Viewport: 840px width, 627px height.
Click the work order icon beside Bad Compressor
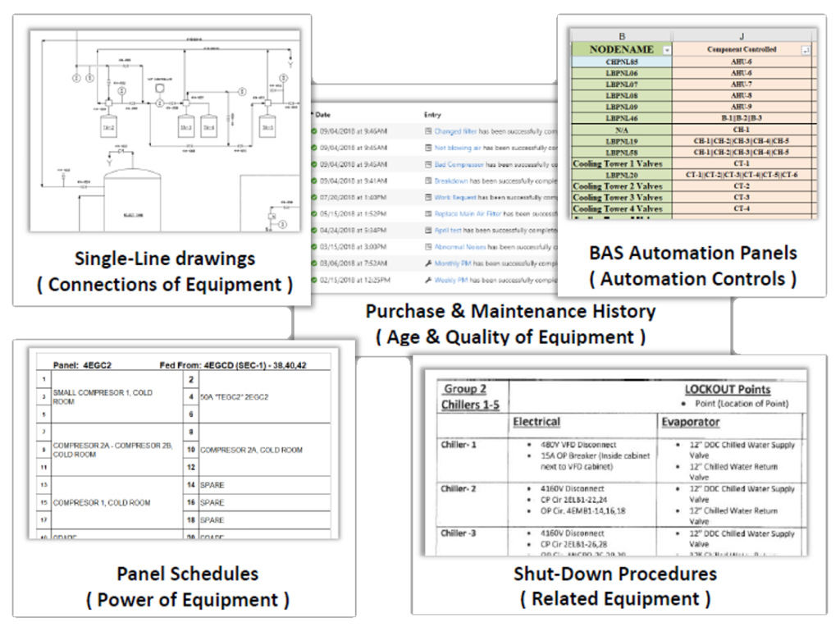[428, 164]
